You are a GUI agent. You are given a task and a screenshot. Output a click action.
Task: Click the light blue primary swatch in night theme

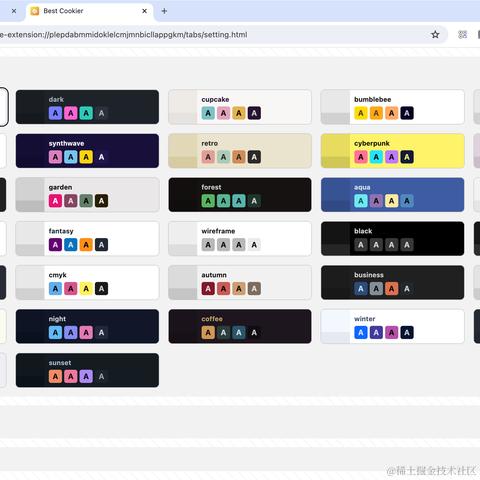pyautogui.click(x=55, y=333)
